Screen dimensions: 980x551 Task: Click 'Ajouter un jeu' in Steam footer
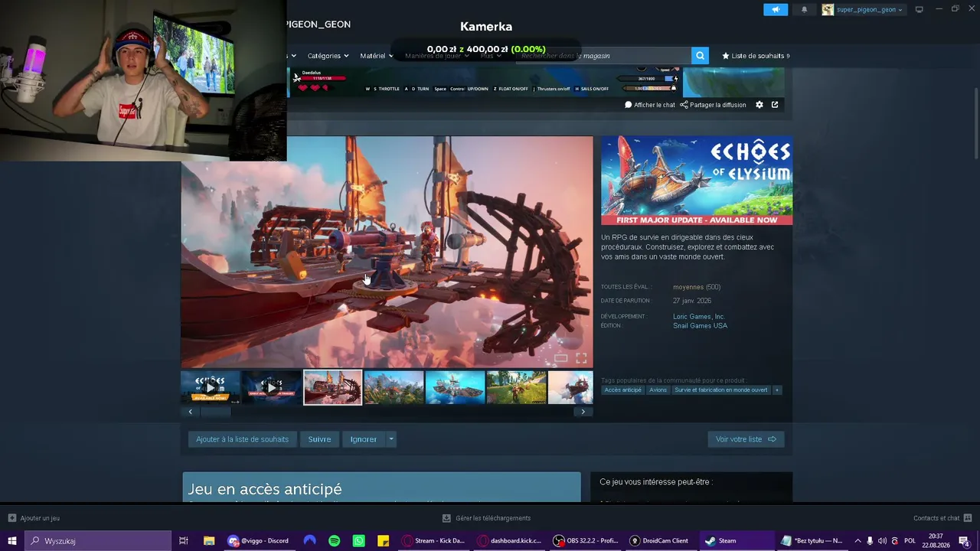pos(34,518)
